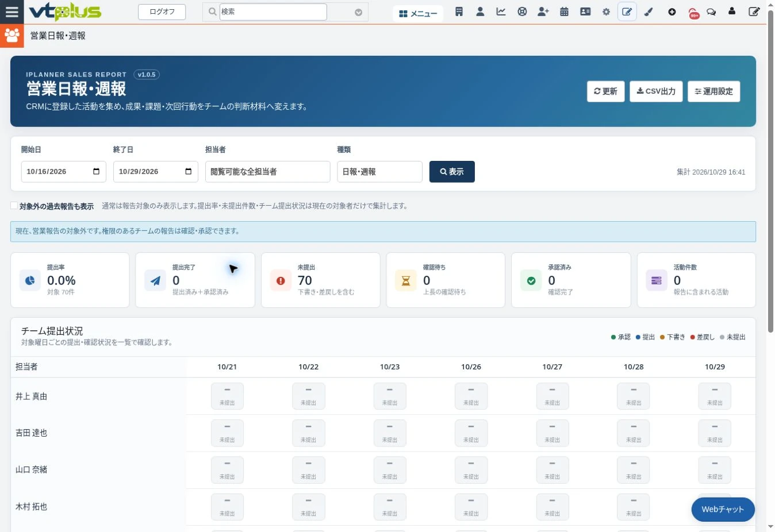Expand the search box dropdown arrow

(x=359, y=12)
